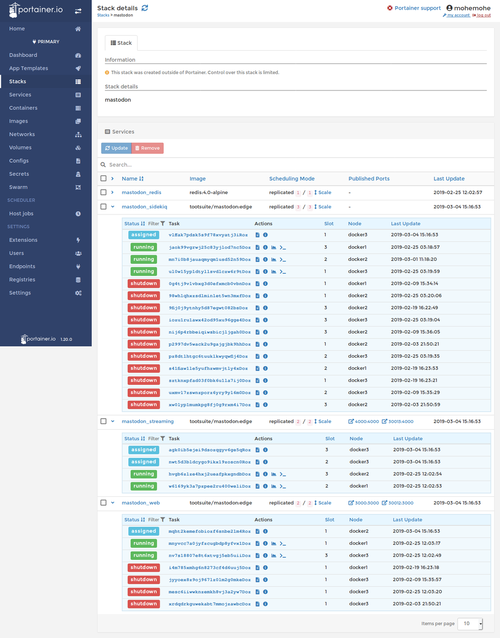Screen dimensions: 500x638
Task: Click the refresh icon beside Stack details
Action: tap(145, 8)
